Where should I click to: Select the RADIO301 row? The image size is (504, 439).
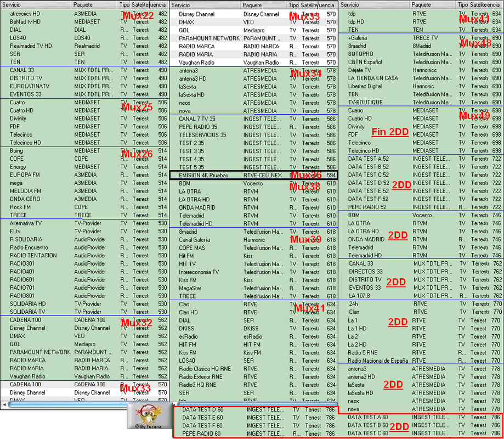coord(84,263)
